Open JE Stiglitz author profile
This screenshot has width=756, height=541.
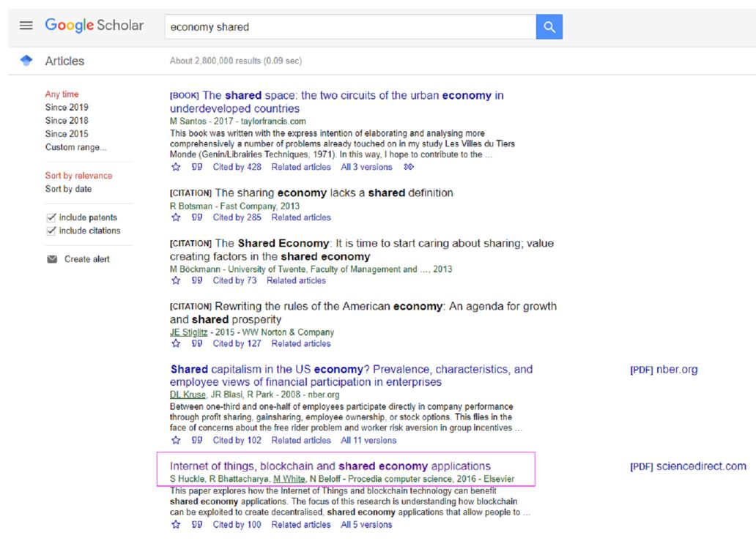click(x=188, y=332)
